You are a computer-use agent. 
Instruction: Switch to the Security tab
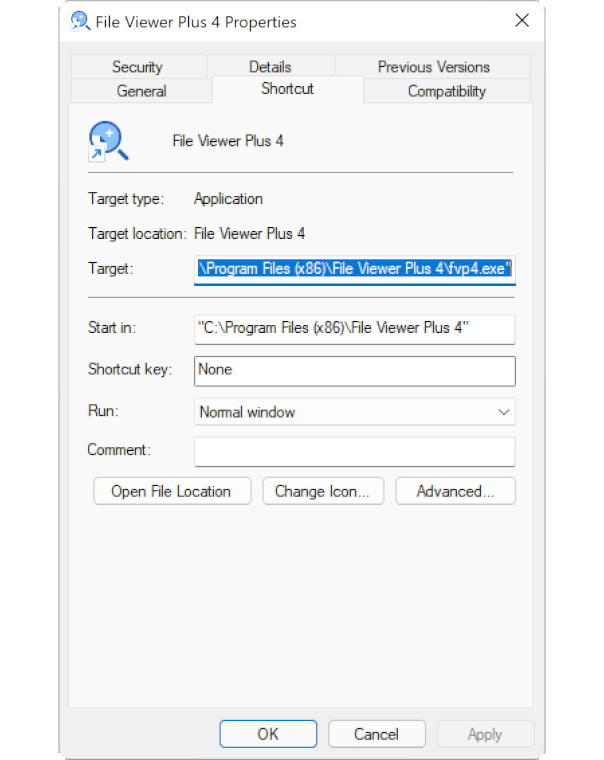[138, 67]
